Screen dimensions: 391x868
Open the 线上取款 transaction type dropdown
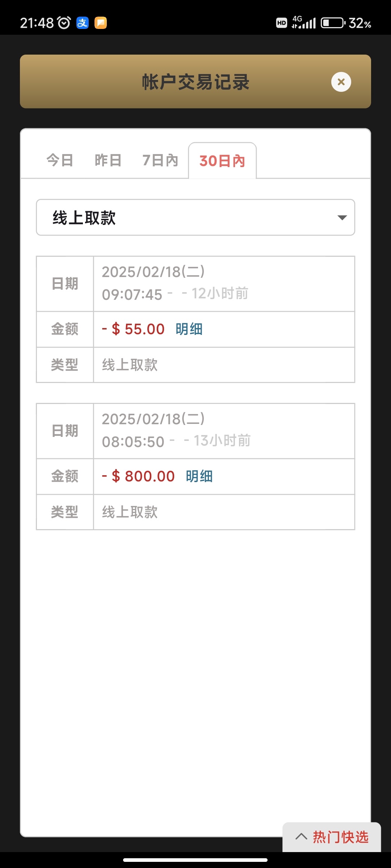coord(195,217)
